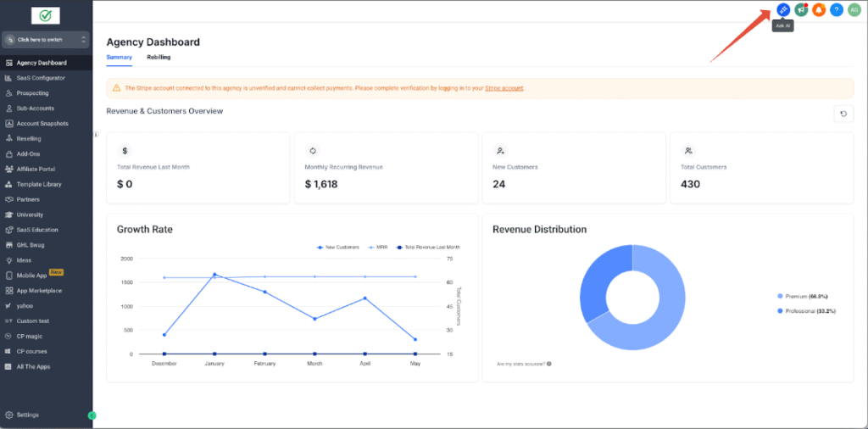Refresh the Revenue & Customers Overview

tap(843, 114)
